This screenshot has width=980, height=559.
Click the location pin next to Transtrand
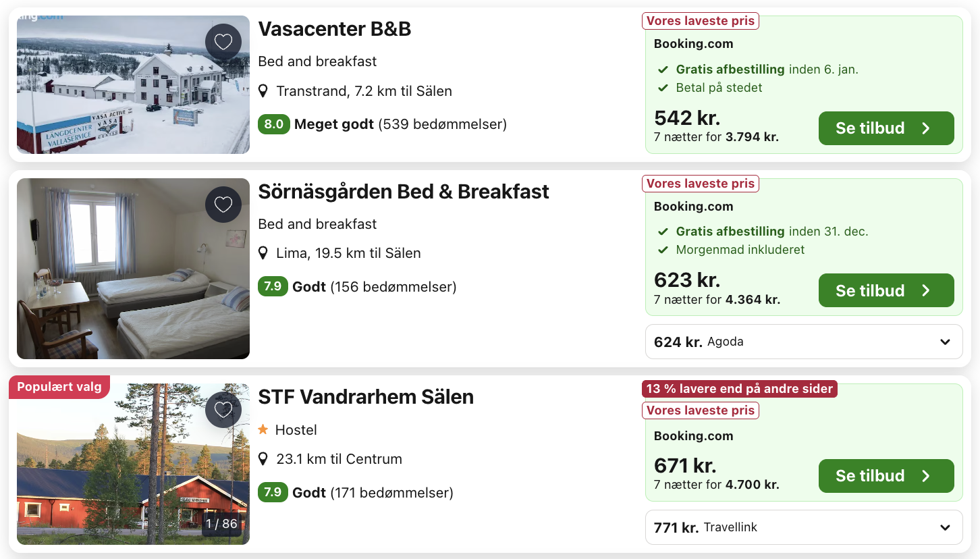pyautogui.click(x=264, y=90)
